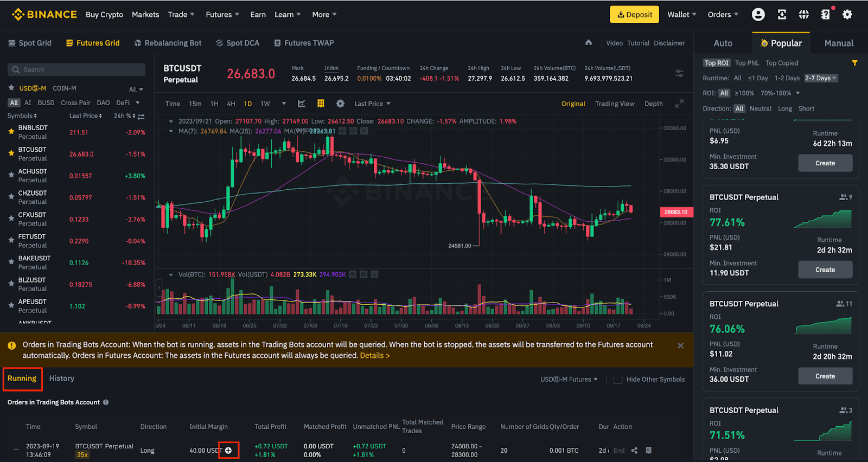Select the 1W timeframe
This screenshot has width=868, height=462.
[x=265, y=104]
